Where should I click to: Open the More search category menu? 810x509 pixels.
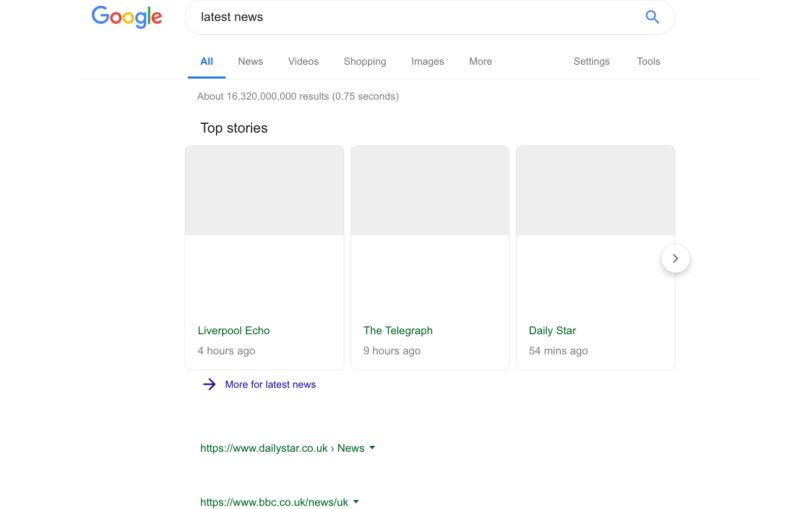click(480, 61)
